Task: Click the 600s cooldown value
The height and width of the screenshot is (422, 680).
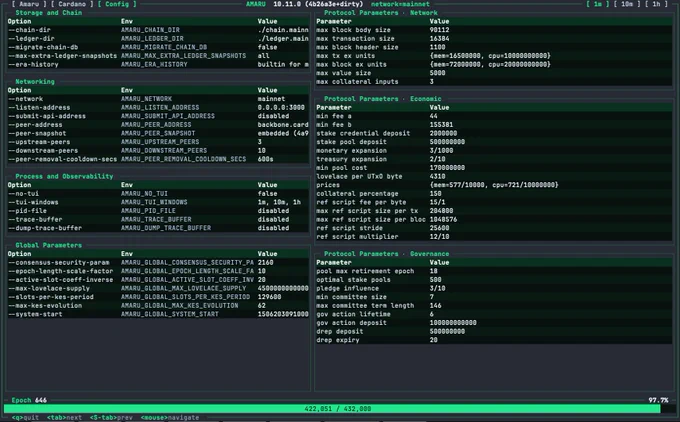Action: (x=265, y=159)
